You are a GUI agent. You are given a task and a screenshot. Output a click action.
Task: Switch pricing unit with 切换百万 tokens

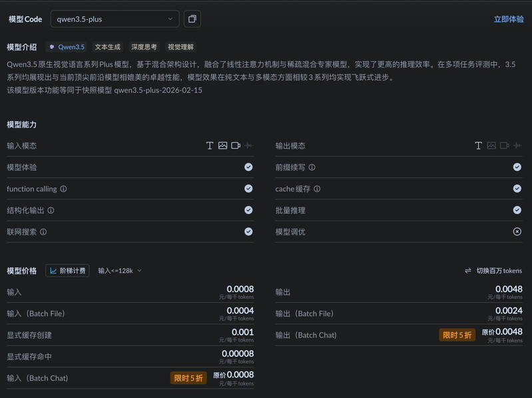[x=493, y=271]
